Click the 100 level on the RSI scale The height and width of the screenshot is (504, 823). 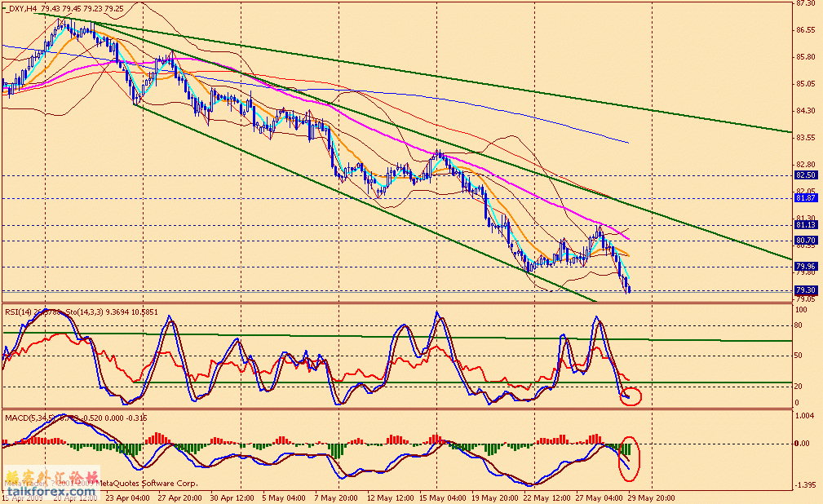tap(800, 310)
